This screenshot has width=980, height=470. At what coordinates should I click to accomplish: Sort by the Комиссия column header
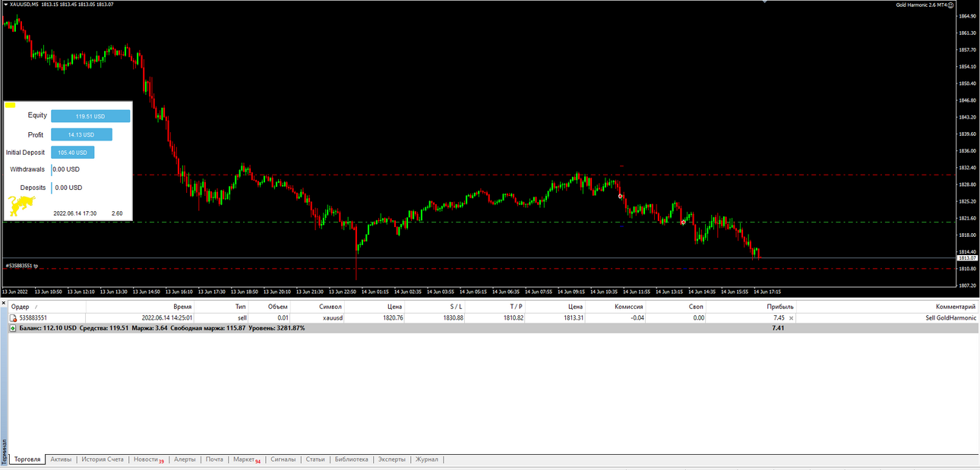pos(615,307)
